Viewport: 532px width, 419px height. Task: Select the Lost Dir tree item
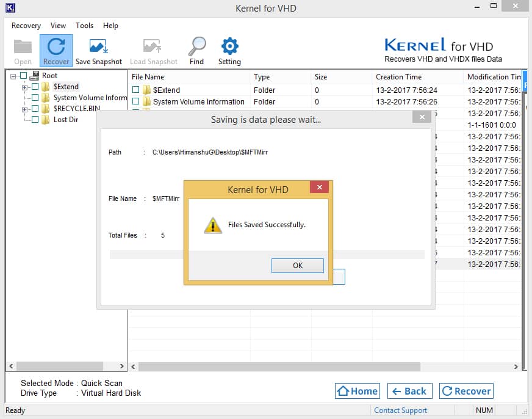click(66, 120)
